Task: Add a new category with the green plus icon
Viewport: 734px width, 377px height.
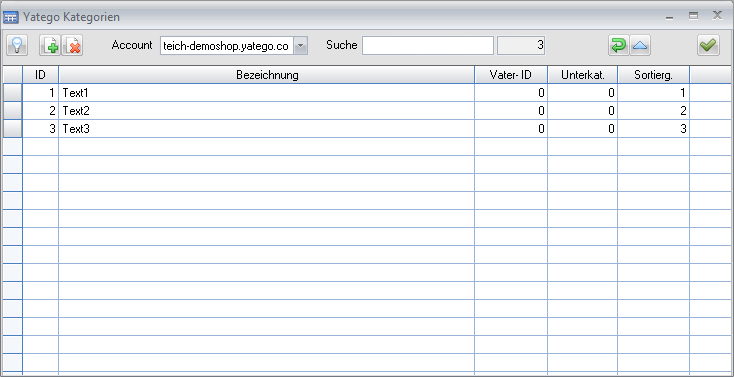Action: point(50,46)
